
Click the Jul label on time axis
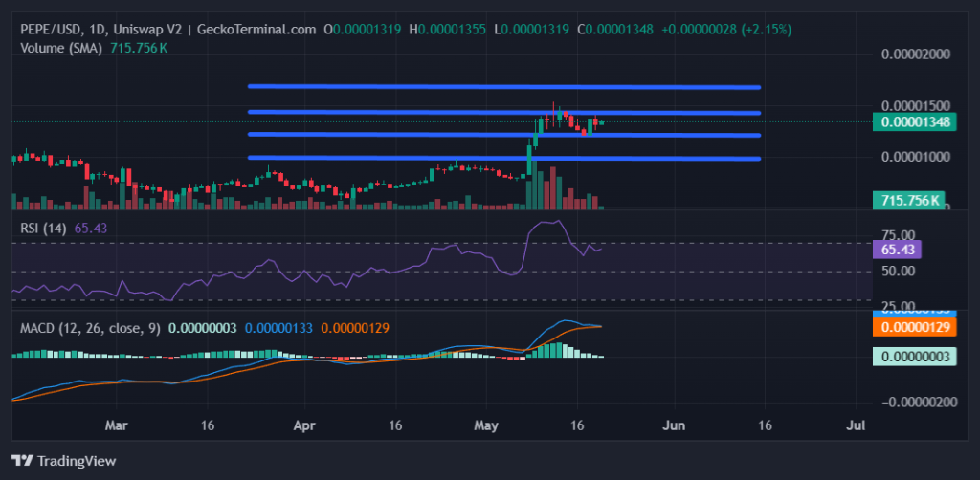pos(857,424)
